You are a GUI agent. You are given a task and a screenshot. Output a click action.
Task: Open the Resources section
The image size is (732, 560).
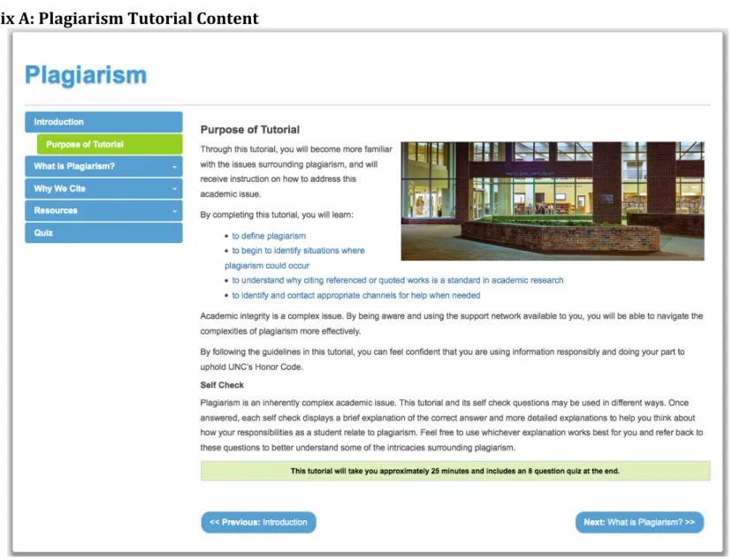(103, 211)
